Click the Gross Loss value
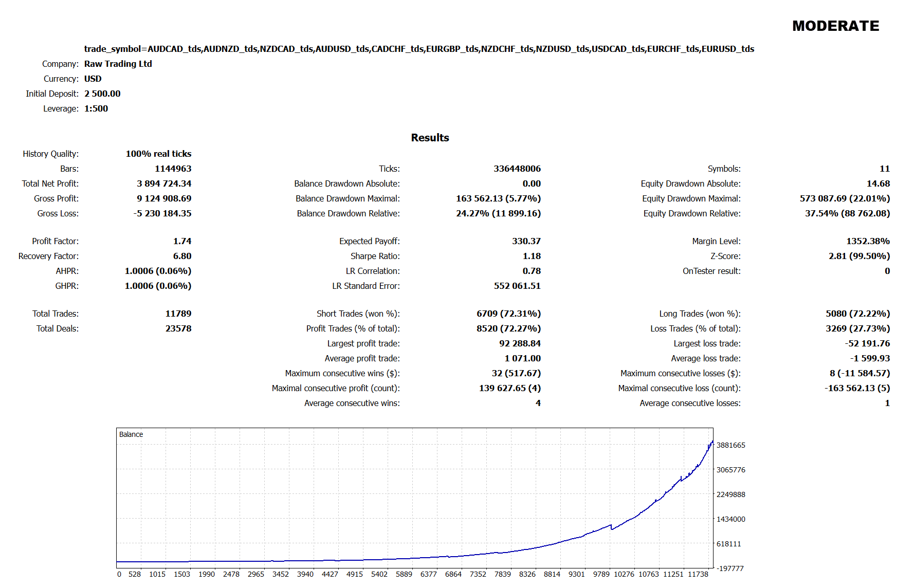The image size is (914, 588). click(x=162, y=213)
